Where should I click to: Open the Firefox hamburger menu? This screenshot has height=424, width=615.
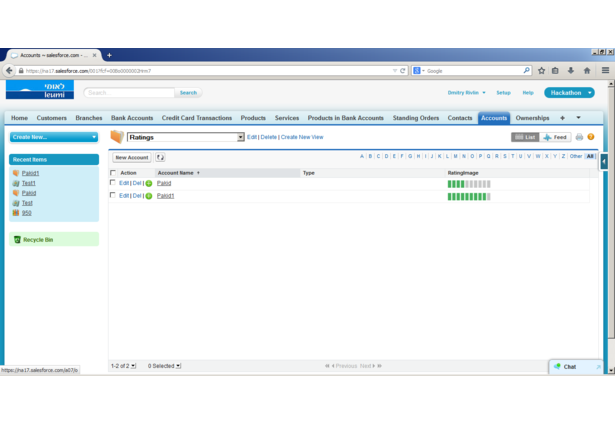[605, 71]
